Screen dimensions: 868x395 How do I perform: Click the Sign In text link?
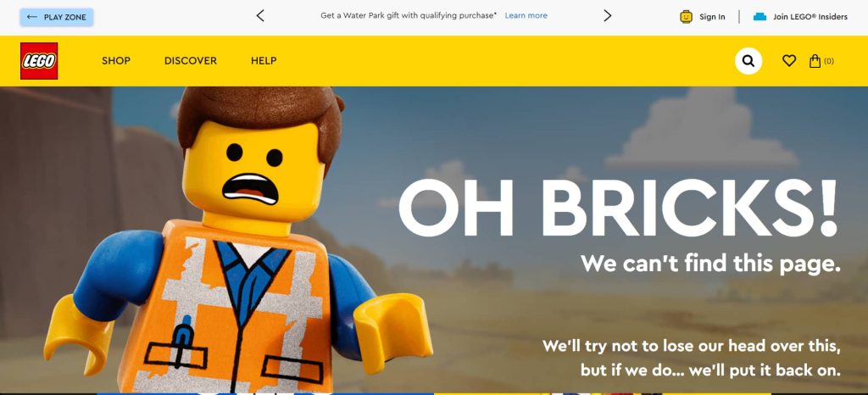[712, 17]
